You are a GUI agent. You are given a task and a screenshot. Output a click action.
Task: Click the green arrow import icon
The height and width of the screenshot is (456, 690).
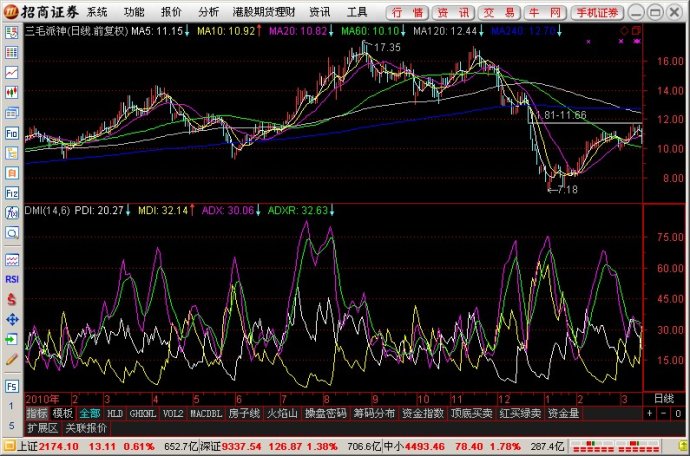click(11, 339)
